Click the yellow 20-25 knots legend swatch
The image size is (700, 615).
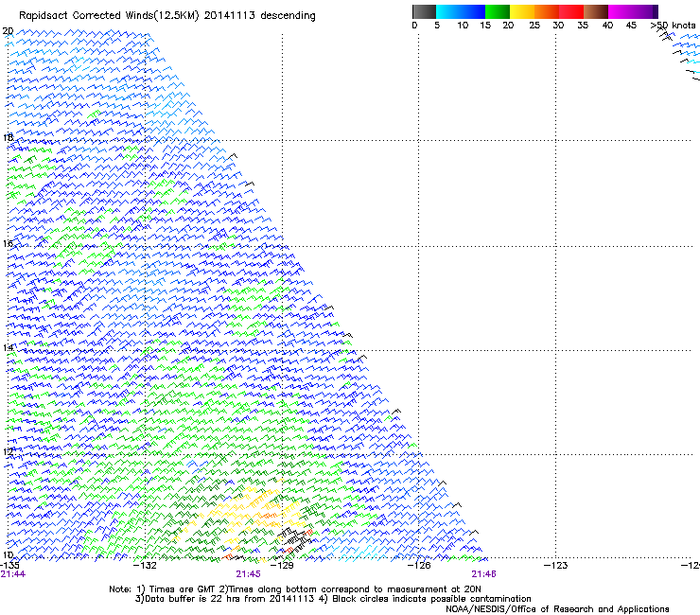[x=522, y=11]
